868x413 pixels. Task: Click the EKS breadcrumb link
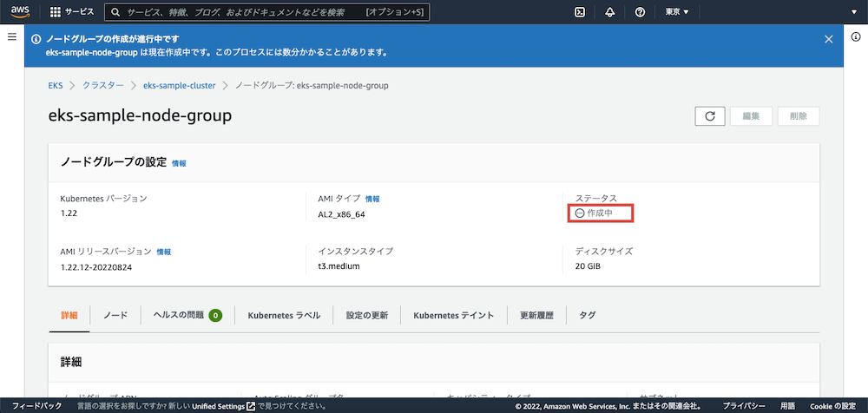click(56, 85)
